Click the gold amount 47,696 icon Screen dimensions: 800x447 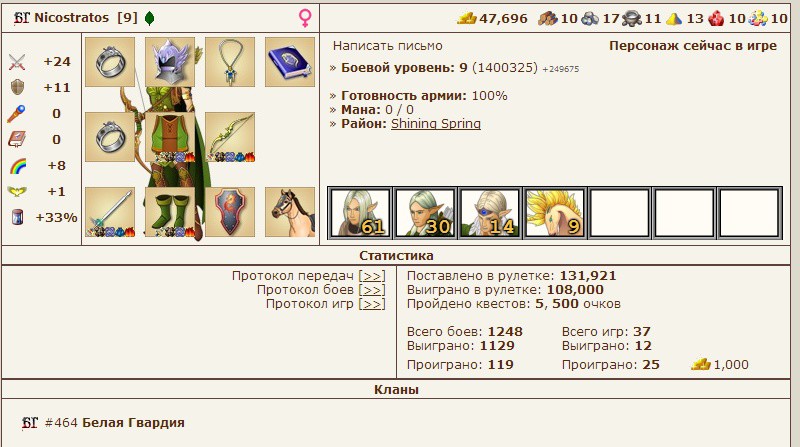[x=466, y=19]
